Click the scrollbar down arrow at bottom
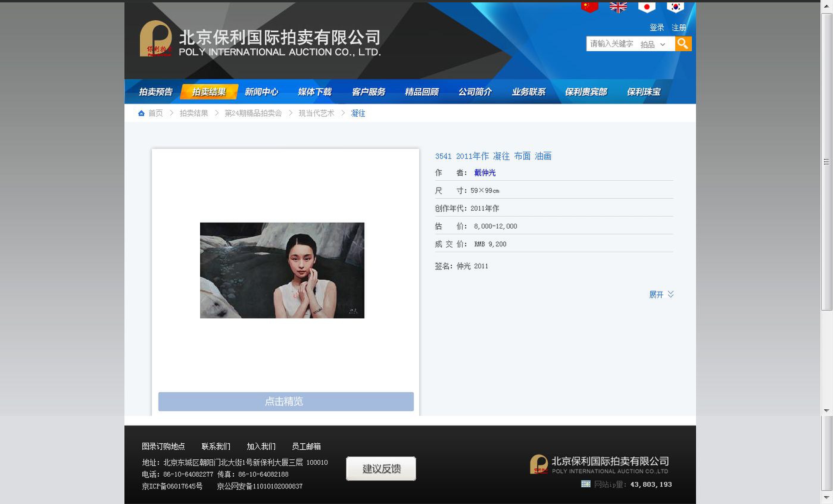The height and width of the screenshot is (504, 833). 826,497
